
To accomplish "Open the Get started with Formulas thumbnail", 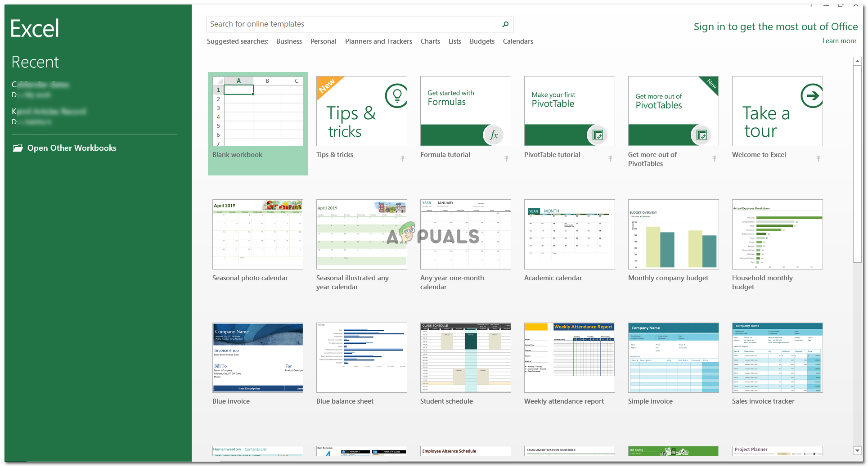I will (x=466, y=111).
